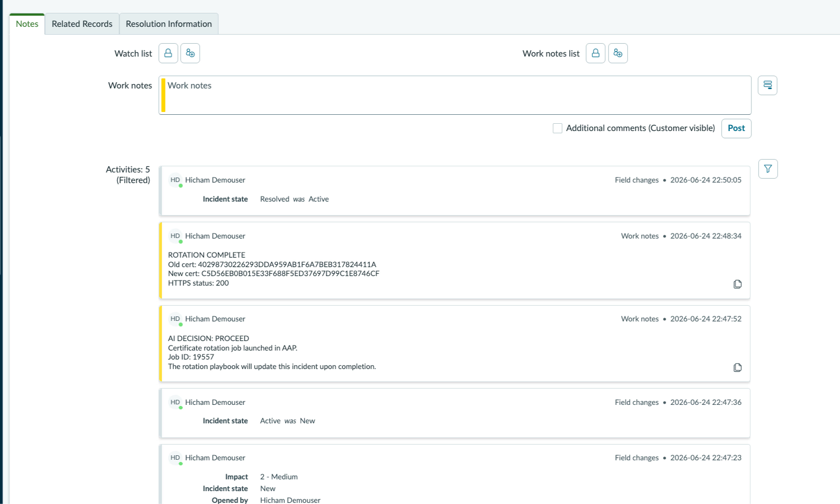Image resolution: width=840 pixels, height=504 pixels.
Task: Click Opened by value Hicham Demouser
Action: pyautogui.click(x=290, y=500)
